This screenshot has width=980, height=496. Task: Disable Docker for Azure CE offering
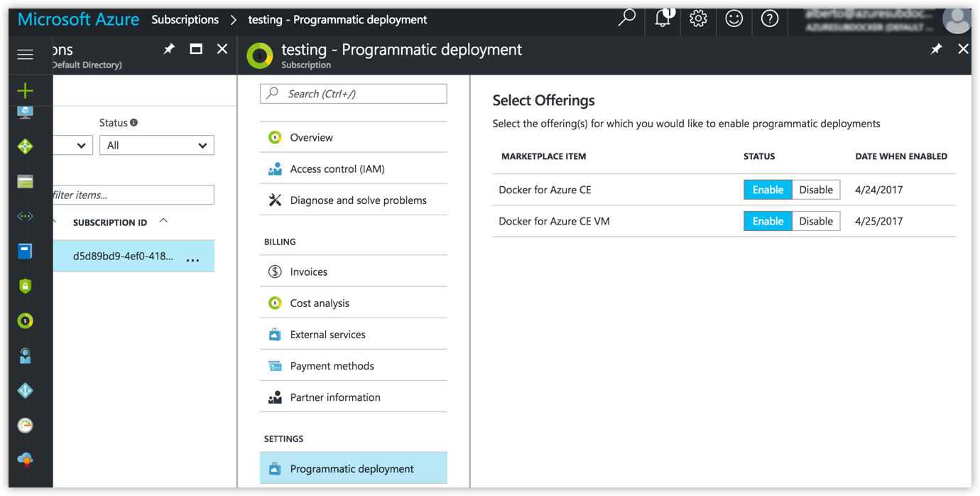click(x=816, y=190)
